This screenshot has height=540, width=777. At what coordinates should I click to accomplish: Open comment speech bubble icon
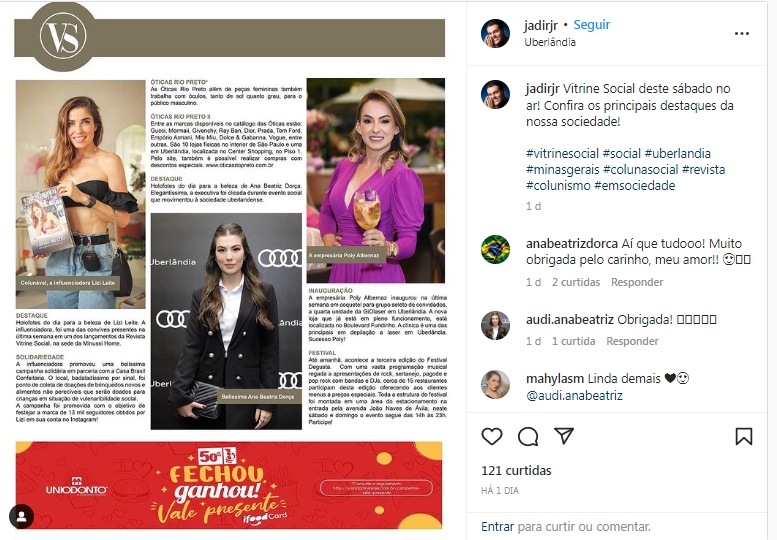(528, 436)
